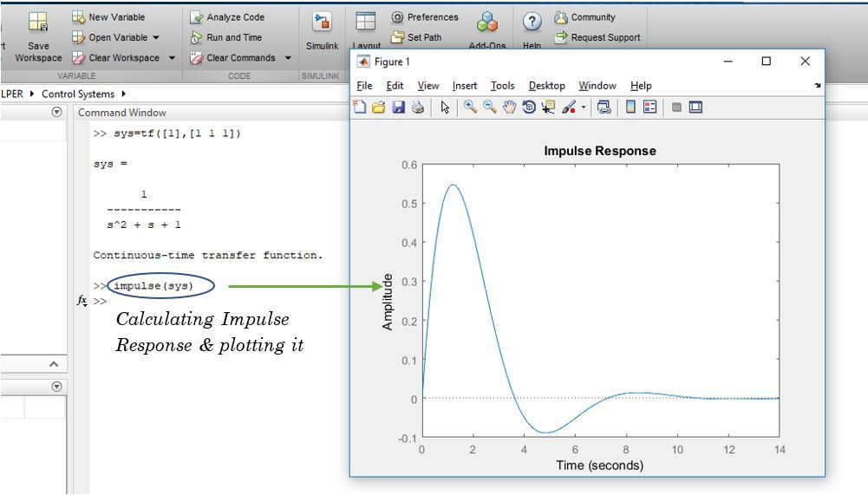The width and height of the screenshot is (868, 495).
Task: Click Save Workspace in MATLAB ribbon
Action: pyautogui.click(x=38, y=37)
